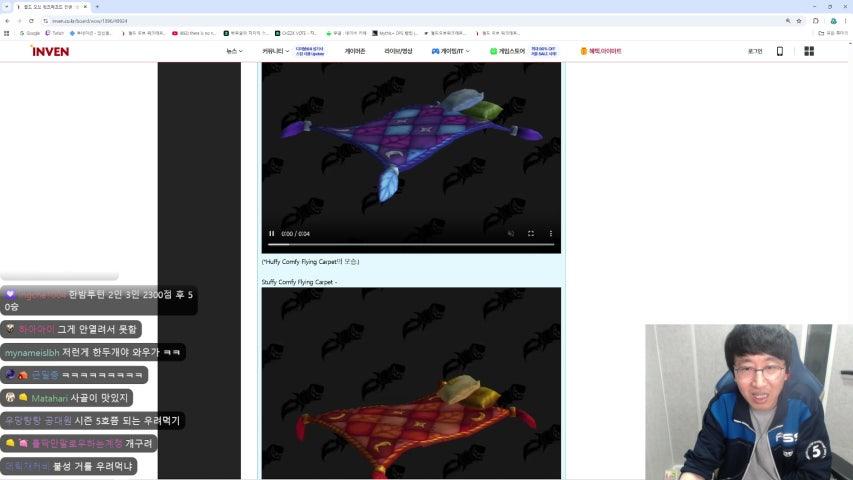Mute the purple carpet video volume
853x480 pixels.
pos(511,233)
